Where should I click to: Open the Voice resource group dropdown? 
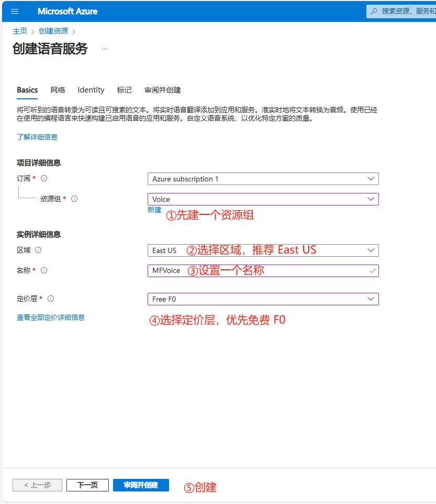click(x=263, y=199)
